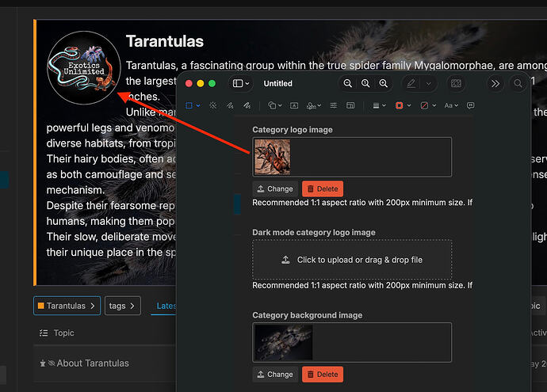Open the selection tools dropdown arrow
The width and height of the screenshot is (547, 392).
(x=198, y=105)
